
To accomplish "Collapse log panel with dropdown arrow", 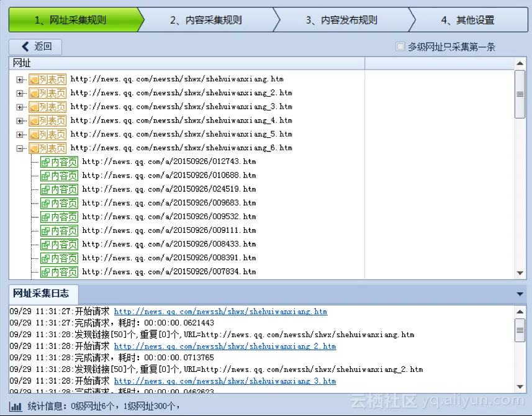I will click(x=520, y=294).
